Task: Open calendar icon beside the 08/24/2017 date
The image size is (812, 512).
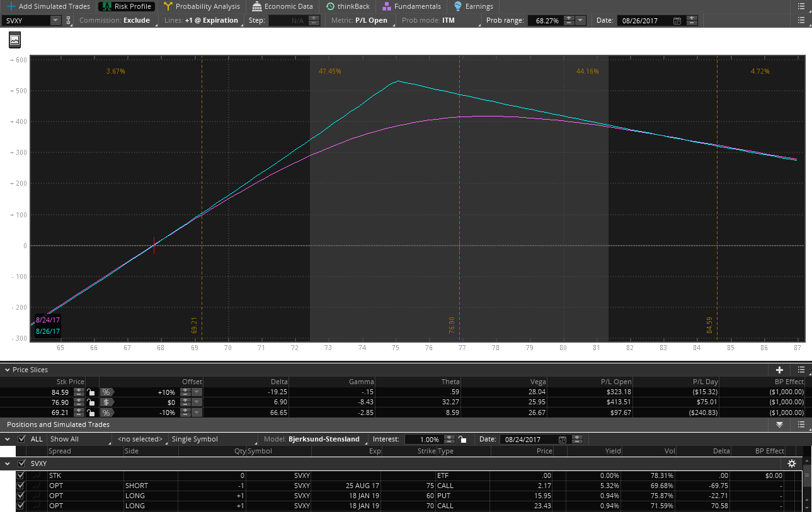Action: click(562, 439)
